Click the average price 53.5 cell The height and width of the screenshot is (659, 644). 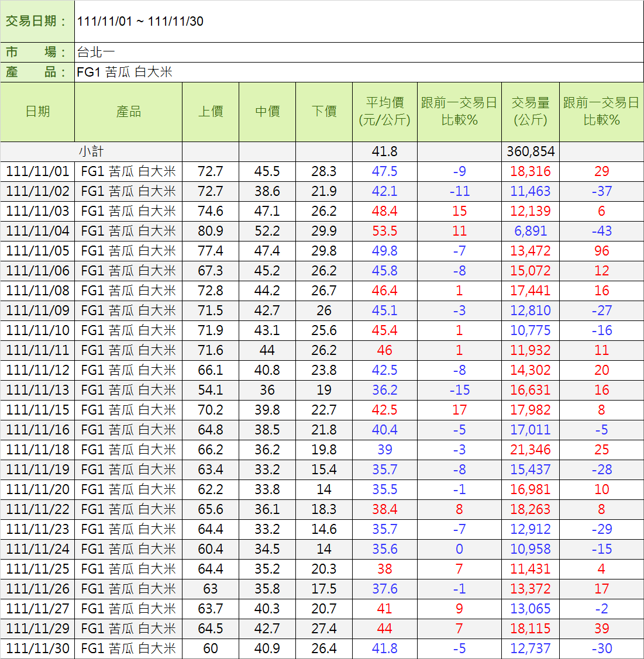tap(384, 231)
